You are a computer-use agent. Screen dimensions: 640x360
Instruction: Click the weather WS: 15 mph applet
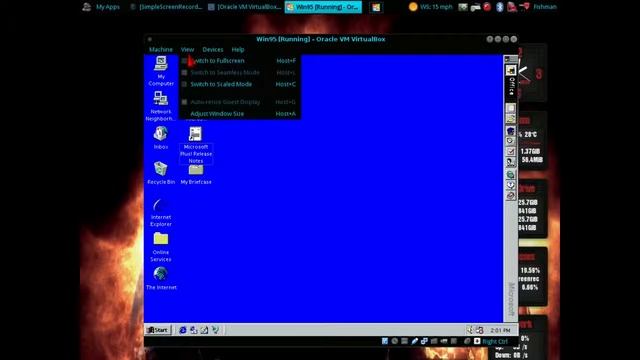coord(431,7)
